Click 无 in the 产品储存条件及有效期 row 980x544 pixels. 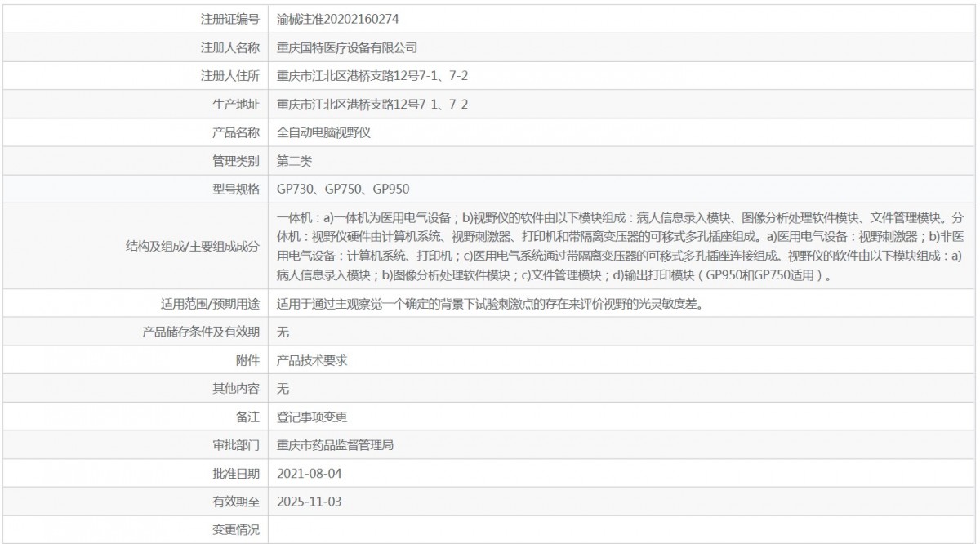click(283, 332)
